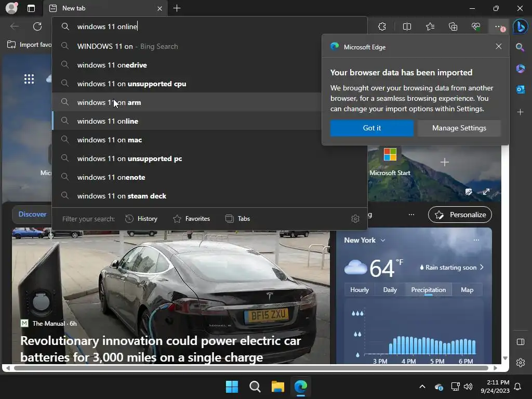The width and height of the screenshot is (532, 399).
Task: Switch to the Discover feed tab
Action: 32,214
